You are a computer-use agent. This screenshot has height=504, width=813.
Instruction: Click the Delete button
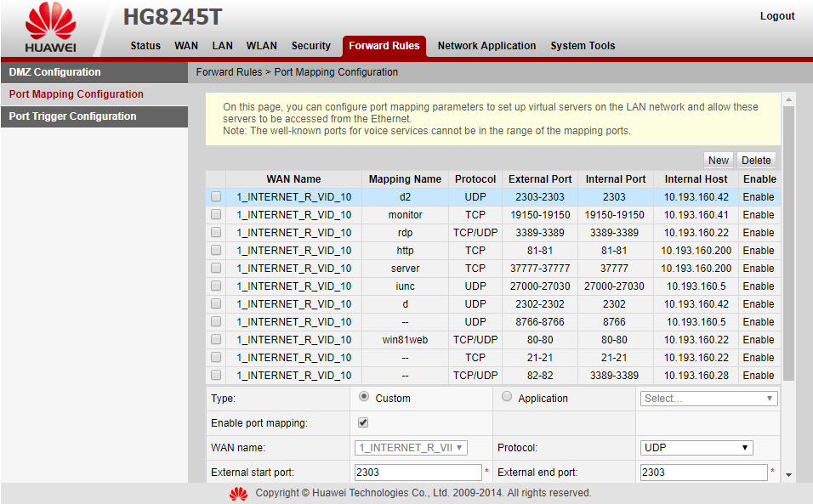(x=756, y=161)
